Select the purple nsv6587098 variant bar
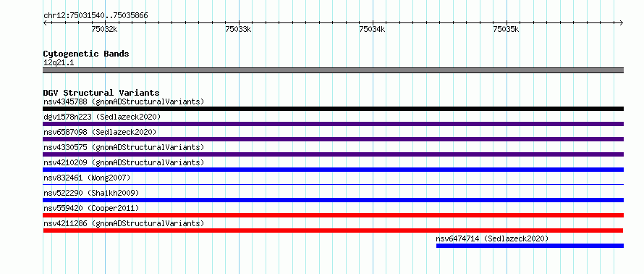 click(334, 139)
